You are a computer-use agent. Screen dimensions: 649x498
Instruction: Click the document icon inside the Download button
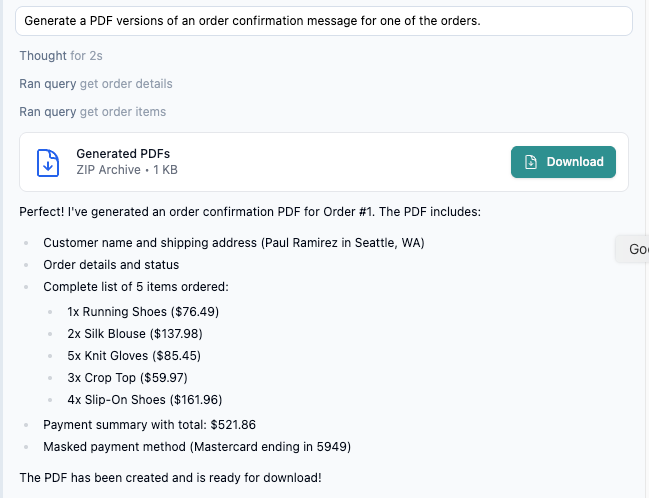pos(531,162)
